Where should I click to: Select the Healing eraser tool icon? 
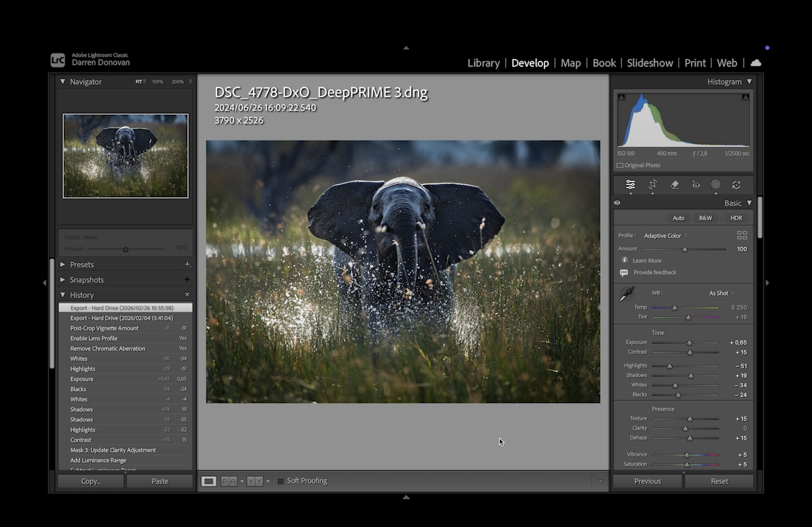click(x=674, y=185)
